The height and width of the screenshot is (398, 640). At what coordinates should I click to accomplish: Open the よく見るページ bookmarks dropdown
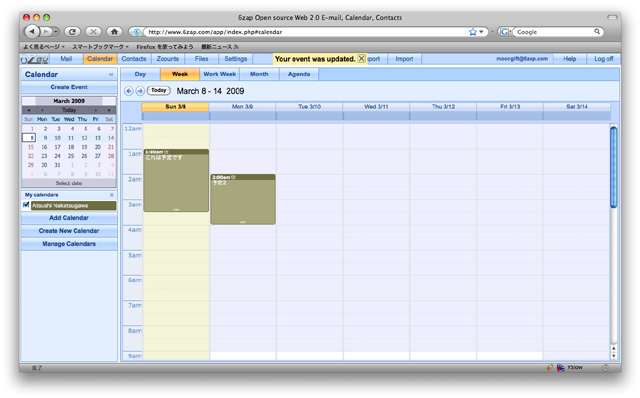44,47
